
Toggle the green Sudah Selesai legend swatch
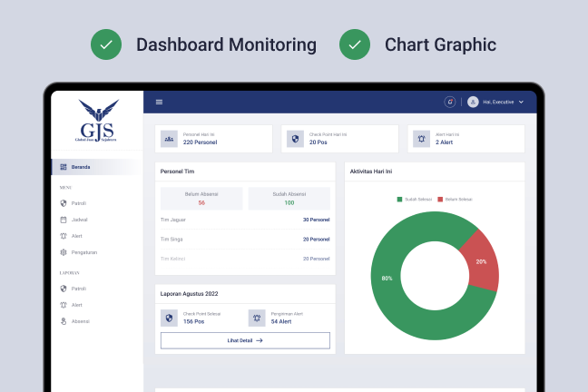click(399, 200)
